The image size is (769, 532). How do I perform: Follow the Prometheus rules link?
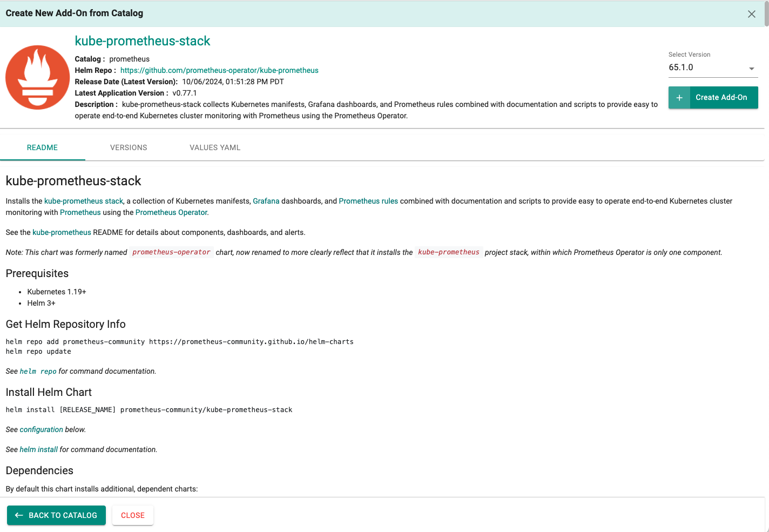(368, 201)
